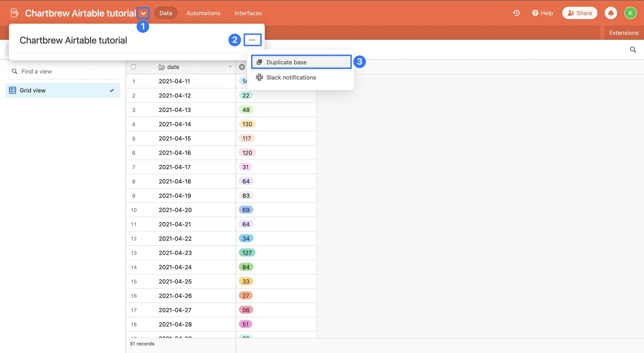Toggle selection of the Grid view checkmark
The width and height of the screenshot is (644, 353).
(x=112, y=90)
